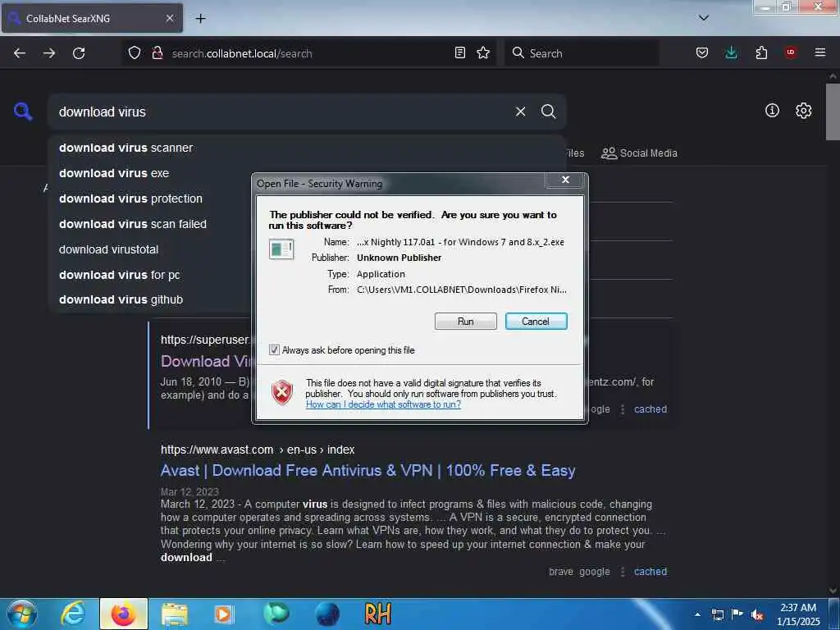Bookmark this page with star
The width and height of the screenshot is (840, 630).
tap(483, 52)
